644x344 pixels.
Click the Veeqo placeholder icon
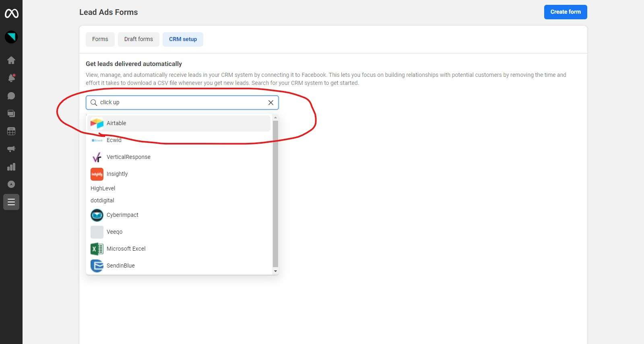(x=97, y=232)
